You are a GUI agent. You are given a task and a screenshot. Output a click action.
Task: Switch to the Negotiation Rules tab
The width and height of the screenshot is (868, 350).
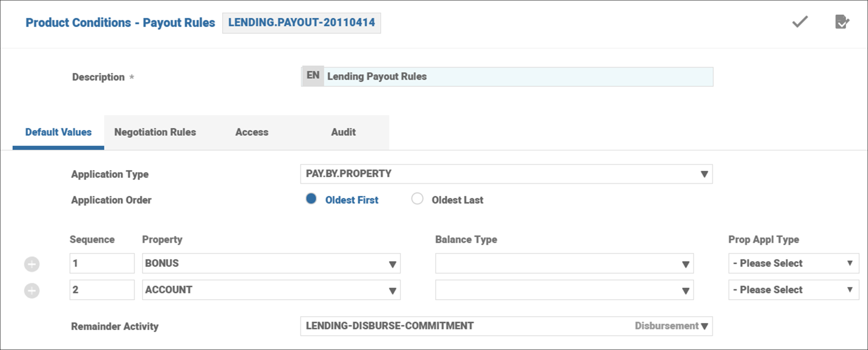coord(155,132)
